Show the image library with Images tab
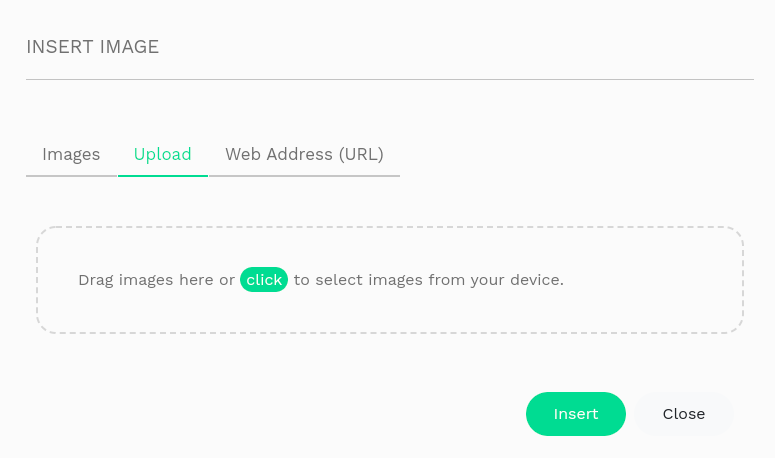The image size is (775, 458). point(71,155)
